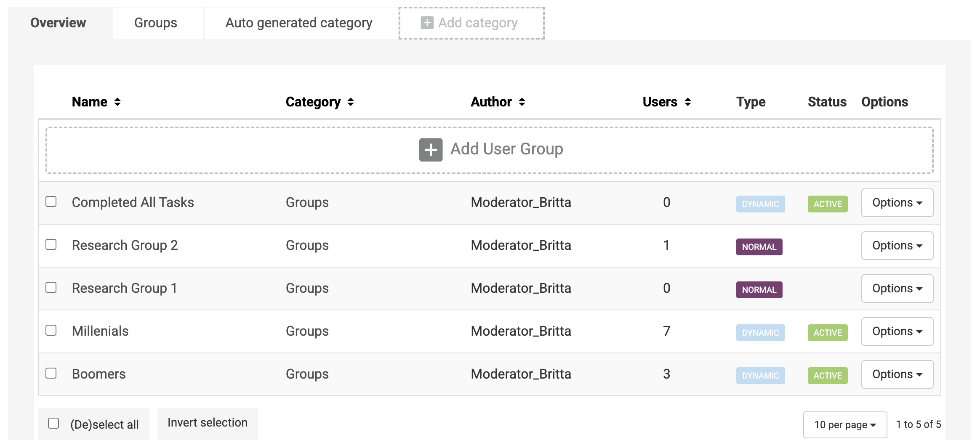Click the Invert selection button
980x440 pixels.
point(208,423)
